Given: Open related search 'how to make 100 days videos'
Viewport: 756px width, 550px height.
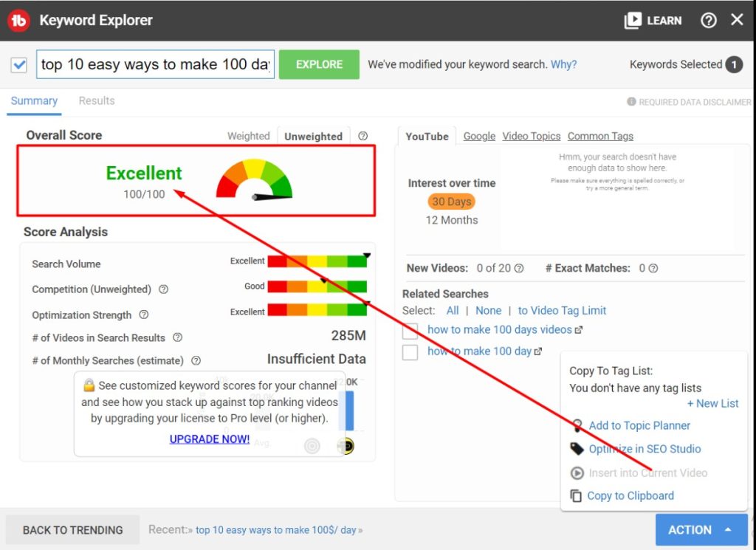Looking at the screenshot, I should point(500,330).
